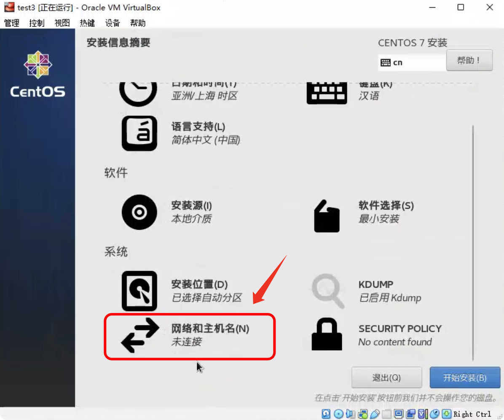This screenshot has width=504, height=420.
Task: Open Installation Destination (安装位置) disk icon
Action: (139, 291)
